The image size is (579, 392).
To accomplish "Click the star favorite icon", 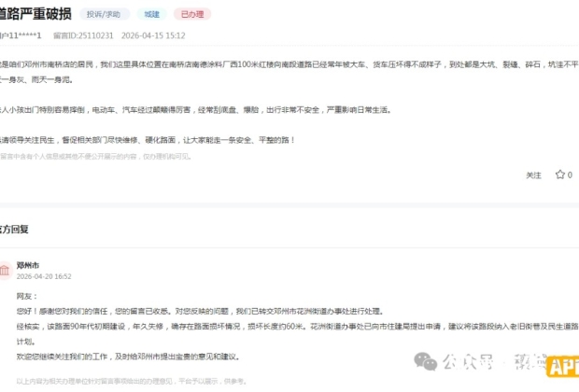I will 558,175.
